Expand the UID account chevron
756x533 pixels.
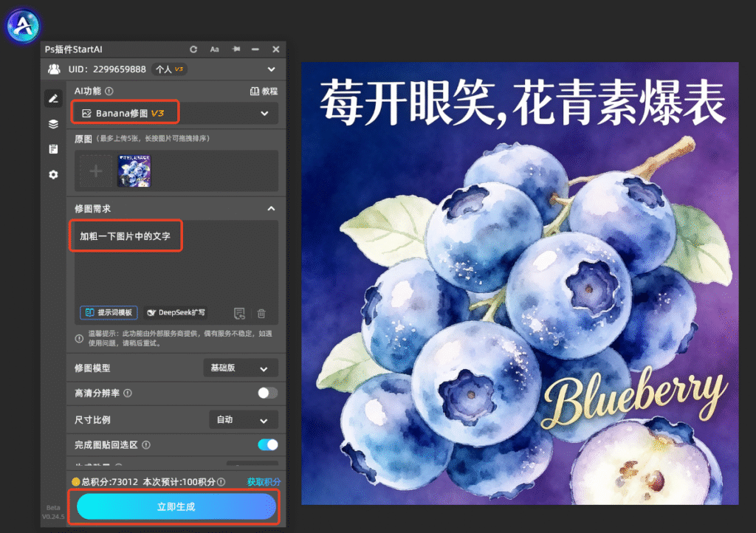(x=272, y=69)
